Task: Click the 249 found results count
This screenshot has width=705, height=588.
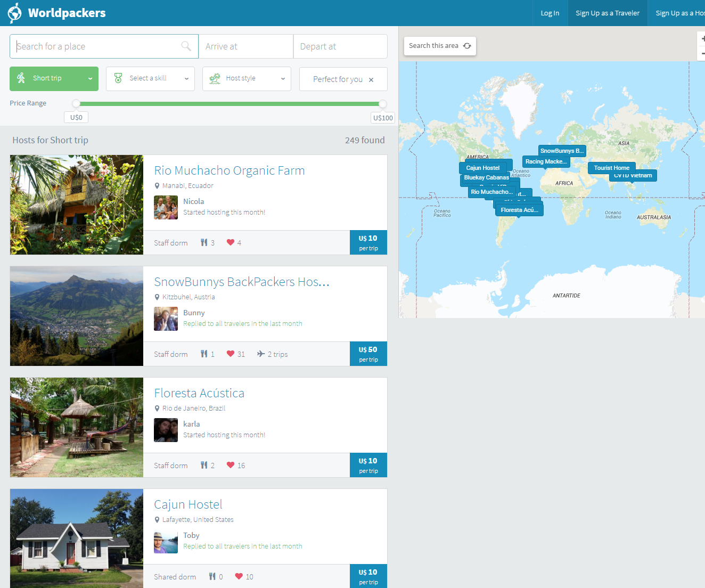Action: 365,140
